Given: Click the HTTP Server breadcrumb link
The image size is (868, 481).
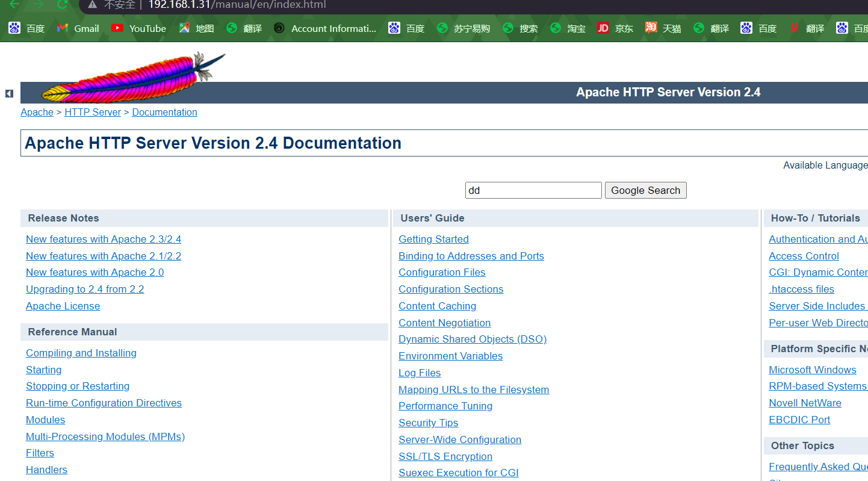Looking at the screenshot, I should click(93, 112).
